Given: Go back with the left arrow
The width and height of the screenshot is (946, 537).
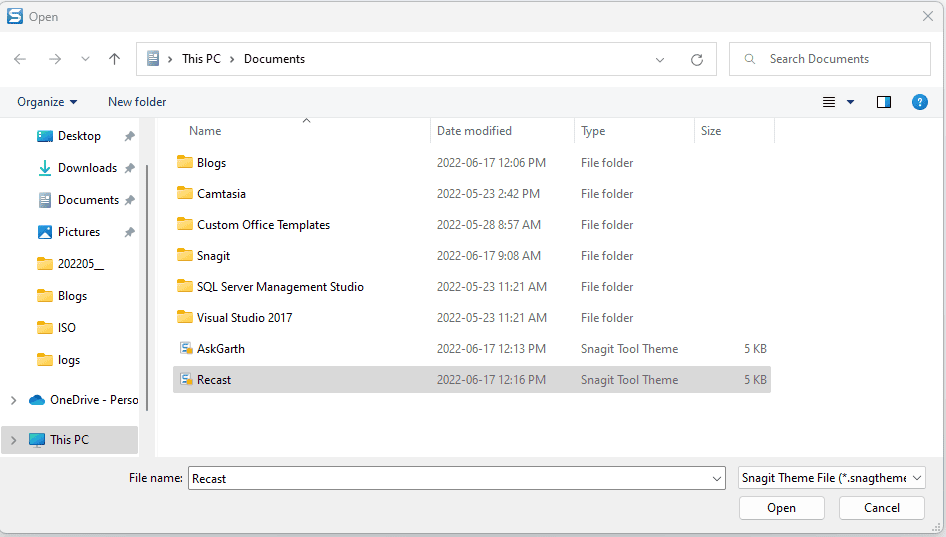Looking at the screenshot, I should (x=20, y=59).
